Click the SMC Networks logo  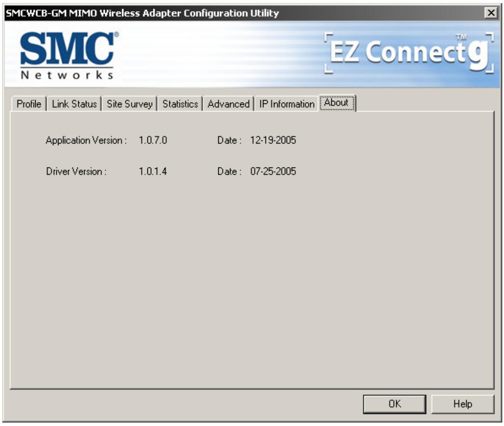[69, 55]
